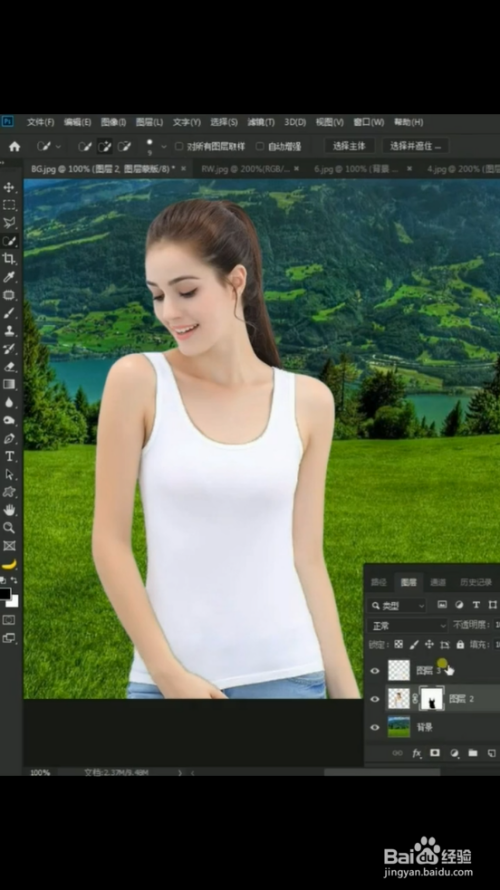Open the 滤镜(T) menu
This screenshot has width=500, height=890.
tap(260, 122)
